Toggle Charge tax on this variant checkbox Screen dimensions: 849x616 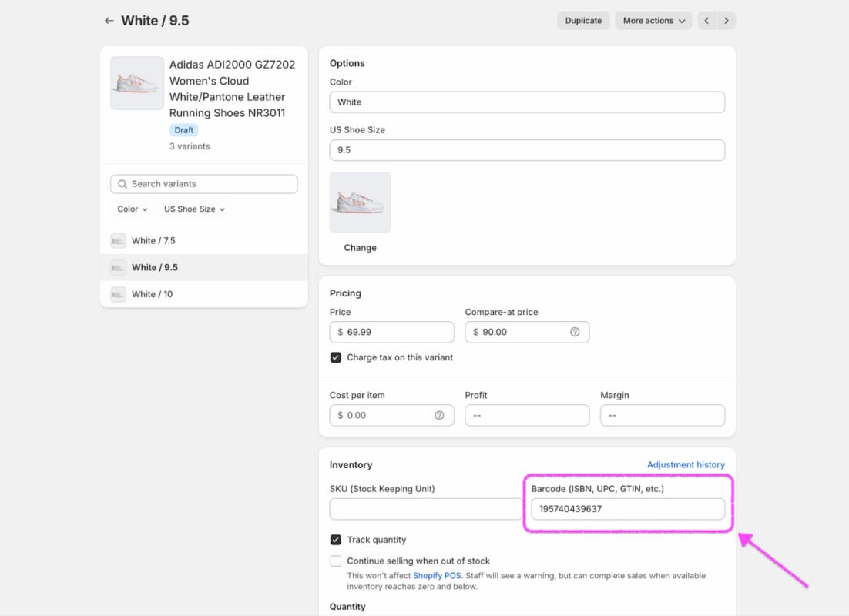click(336, 357)
